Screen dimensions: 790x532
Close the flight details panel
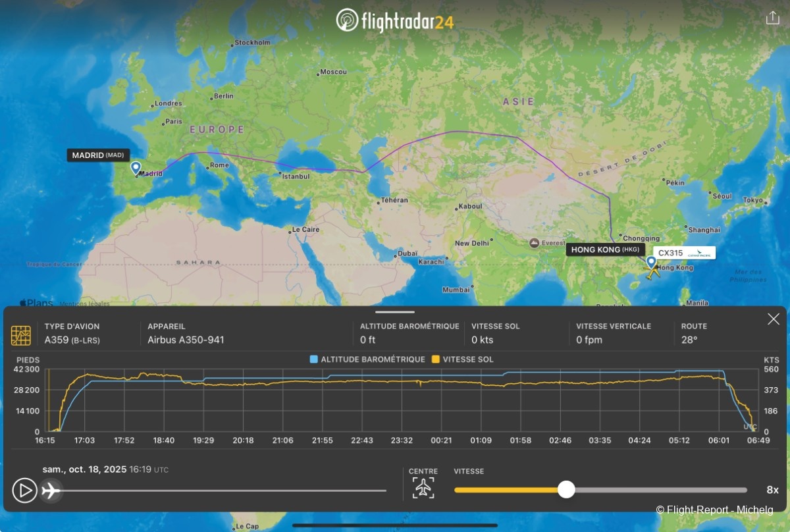coord(773,319)
